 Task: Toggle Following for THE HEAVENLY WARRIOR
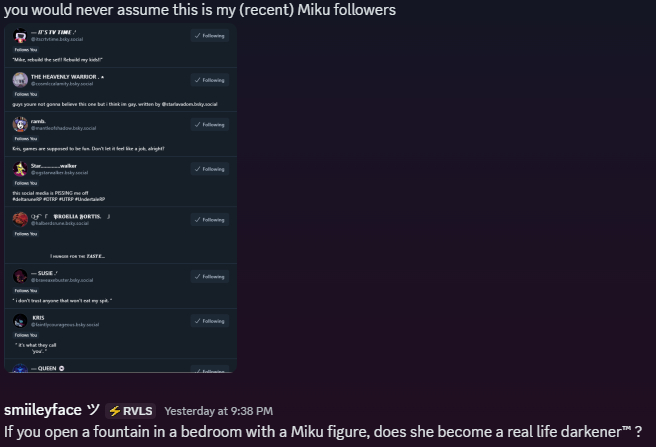(209, 80)
